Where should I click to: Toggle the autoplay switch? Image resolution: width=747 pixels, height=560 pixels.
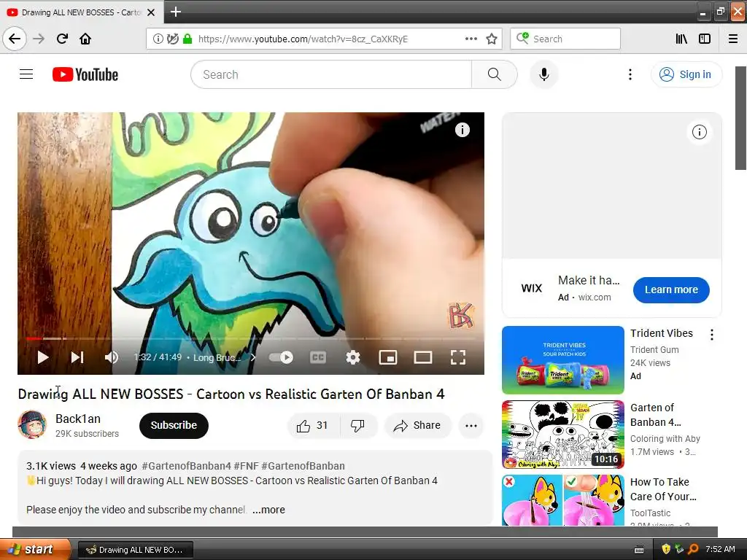(281, 357)
